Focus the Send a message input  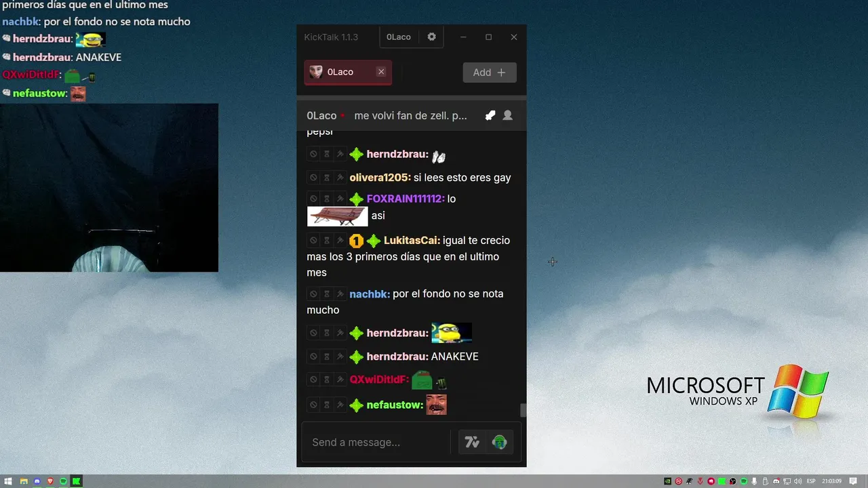pos(376,443)
